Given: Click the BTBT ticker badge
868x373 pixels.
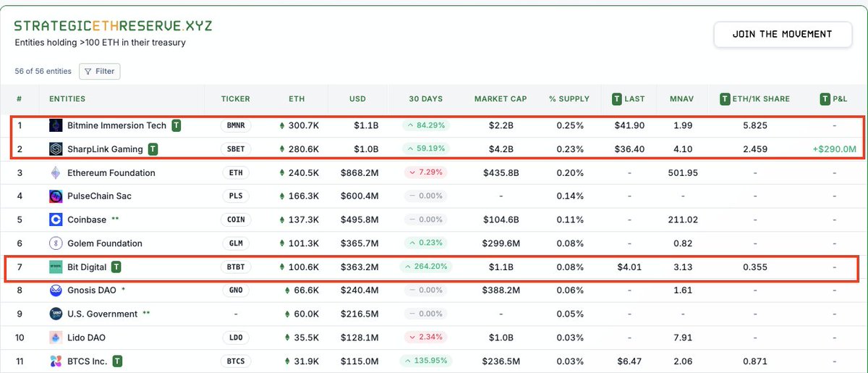Looking at the screenshot, I should (x=235, y=267).
